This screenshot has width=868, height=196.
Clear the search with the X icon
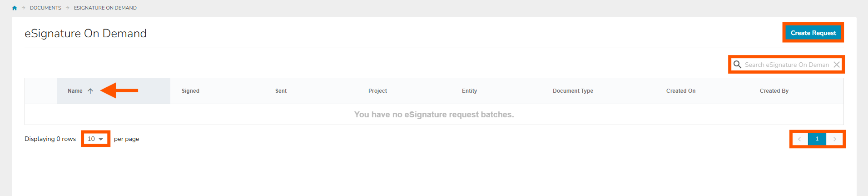836,65
